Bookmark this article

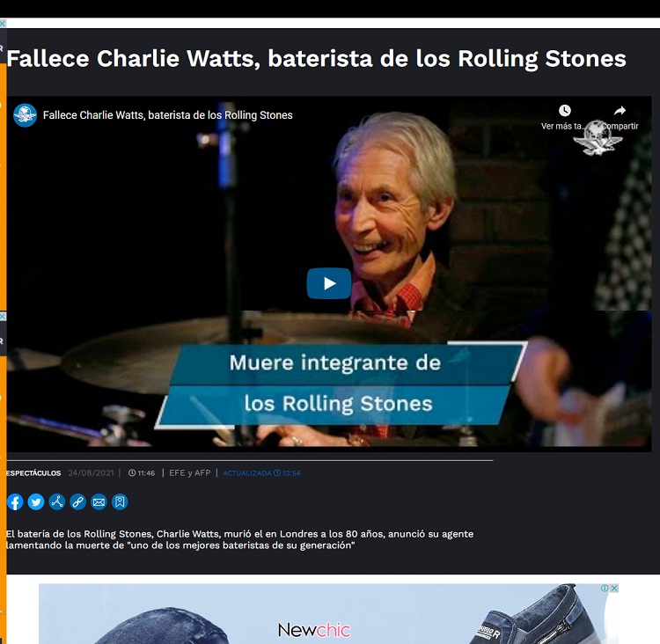120,501
